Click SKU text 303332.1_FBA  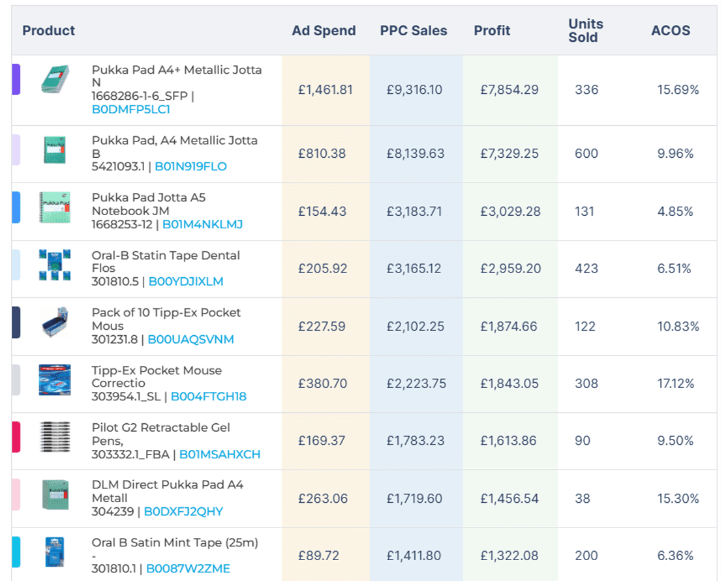130,454
